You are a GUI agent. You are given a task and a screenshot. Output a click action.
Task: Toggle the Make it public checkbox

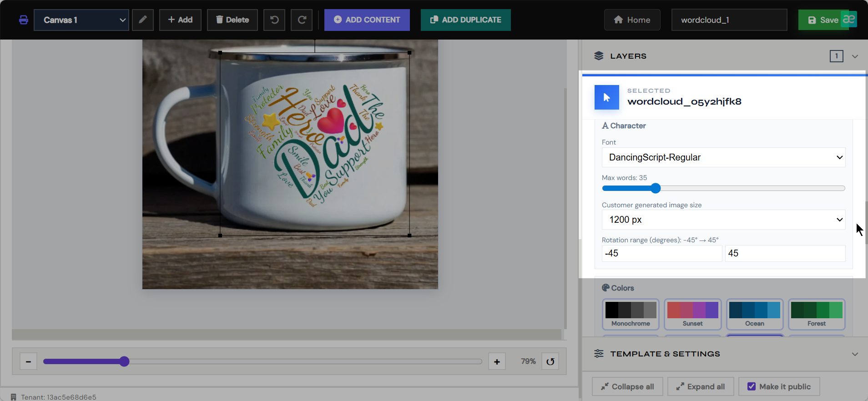(x=752, y=386)
